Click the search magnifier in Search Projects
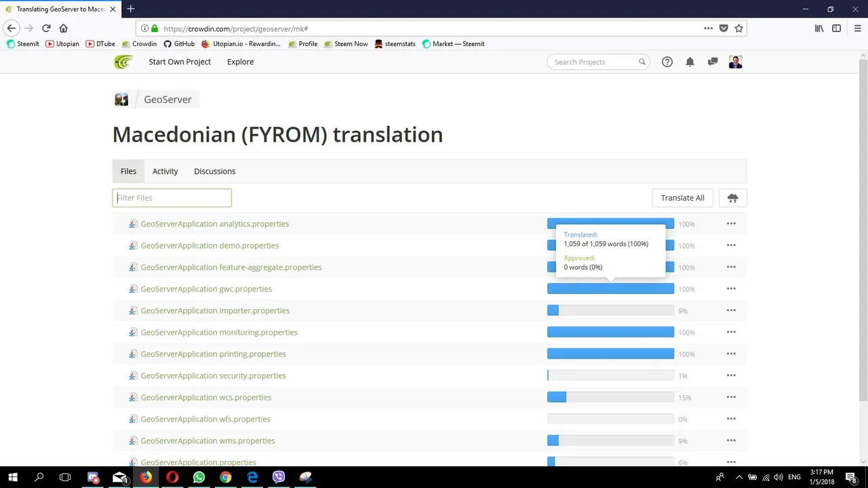This screenshot has width=868, height=488. point(642,62)
